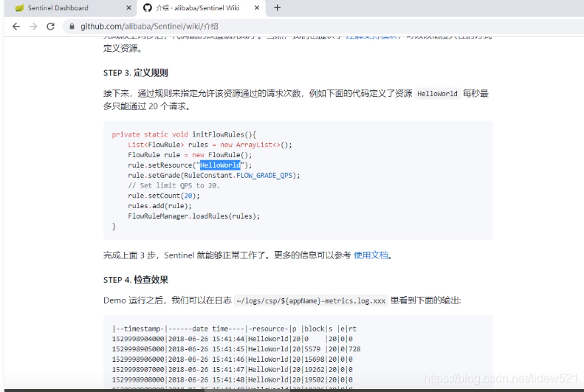Open the 使用文档 link
Viewport: 584px width, 392px height.
point(371,255)
